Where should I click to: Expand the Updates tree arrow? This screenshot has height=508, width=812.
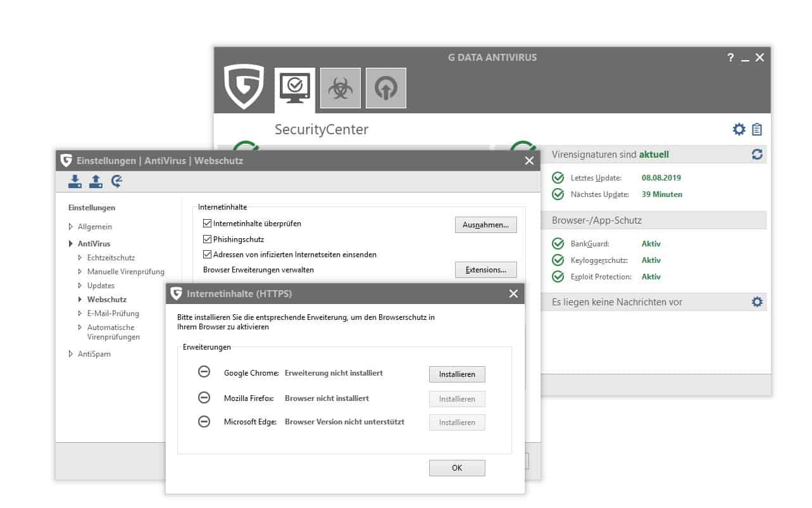(x=80, y=286)
